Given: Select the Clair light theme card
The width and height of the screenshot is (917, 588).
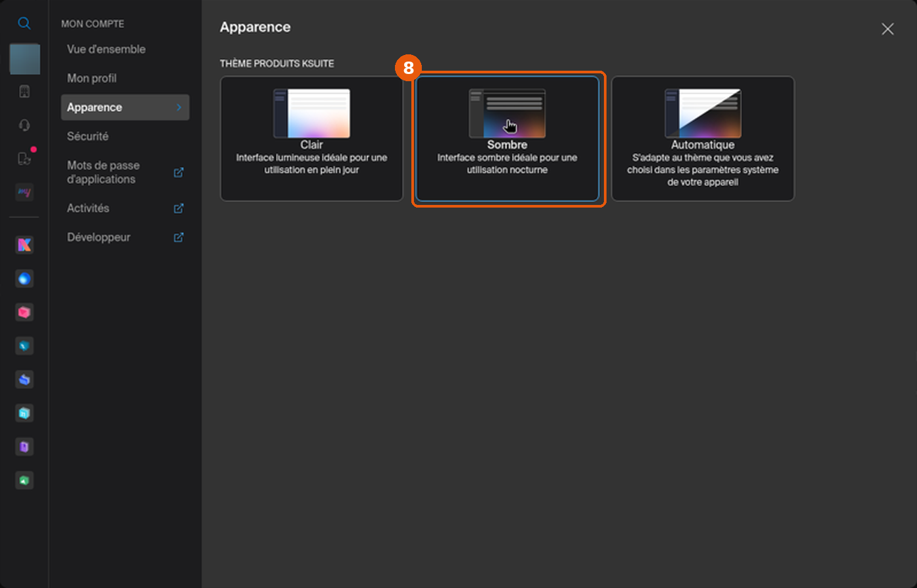Looking at the screenshot, I should pyautogui.click(x=312, y=139).
